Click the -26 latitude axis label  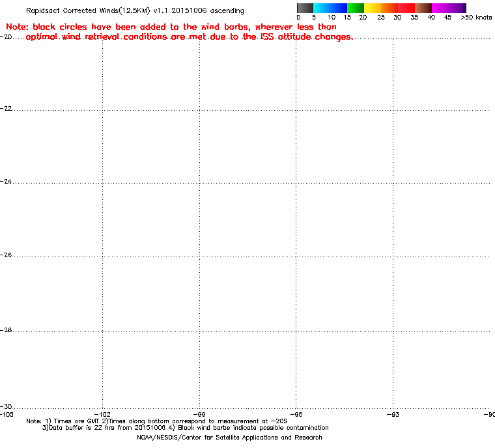(6, 255)
